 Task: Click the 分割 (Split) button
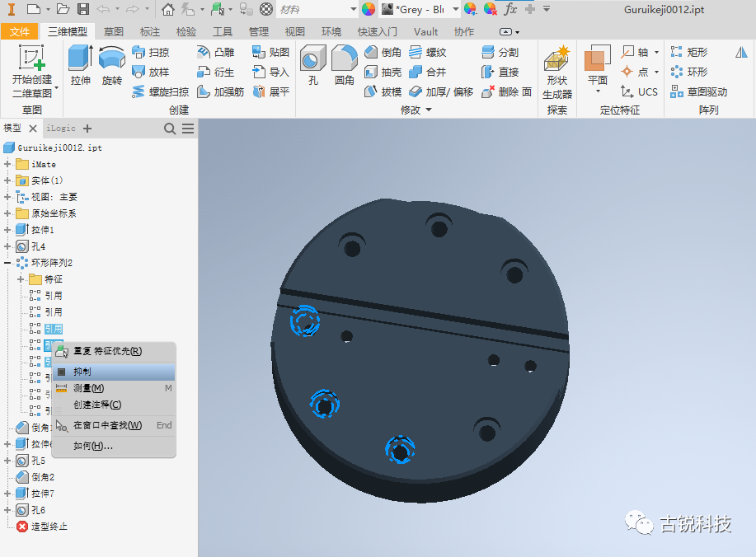(x=500, y=52)
